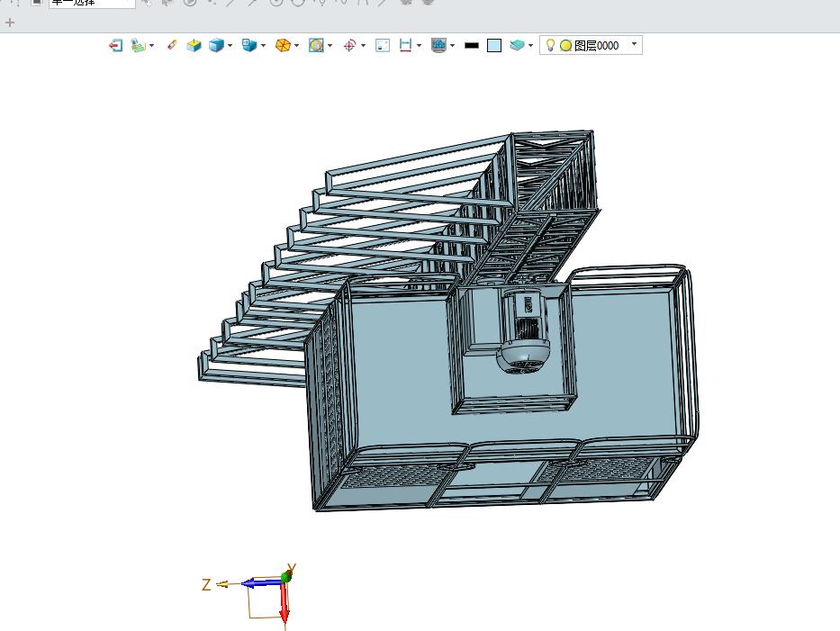The height and width of the screenshot is (631, 840).
Task: Expand the zoom magnifier dropdown arrow
Action: point(330,46)
